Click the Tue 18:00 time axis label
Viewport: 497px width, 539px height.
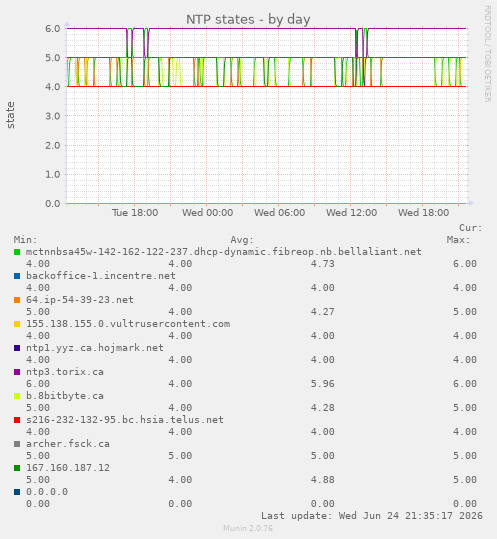pos(135,213)
